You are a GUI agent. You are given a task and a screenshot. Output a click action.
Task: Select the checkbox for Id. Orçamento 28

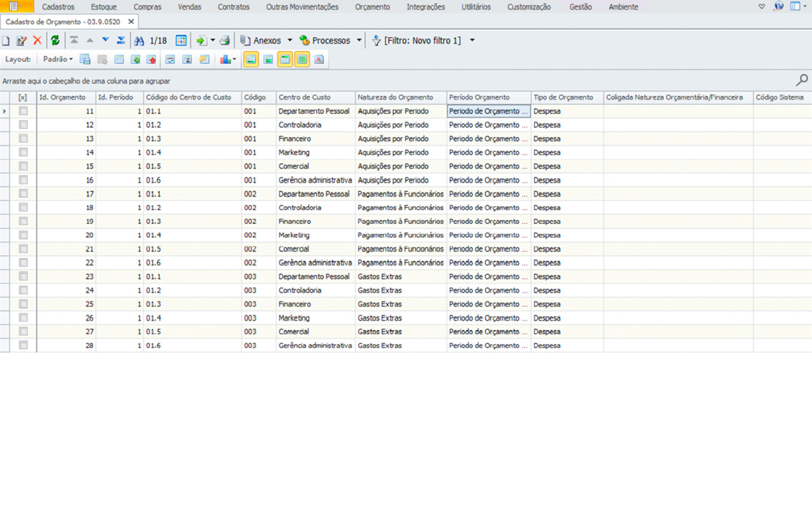pyautogui.click(x=23, y=345)
